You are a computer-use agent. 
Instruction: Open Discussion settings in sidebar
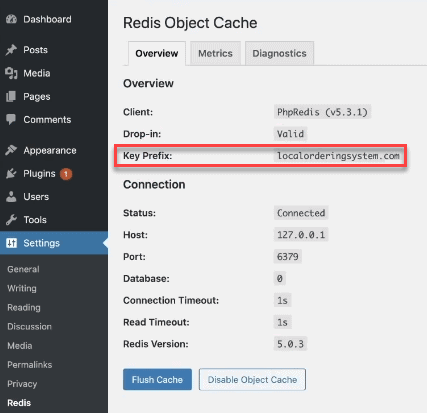coord(30,326)
